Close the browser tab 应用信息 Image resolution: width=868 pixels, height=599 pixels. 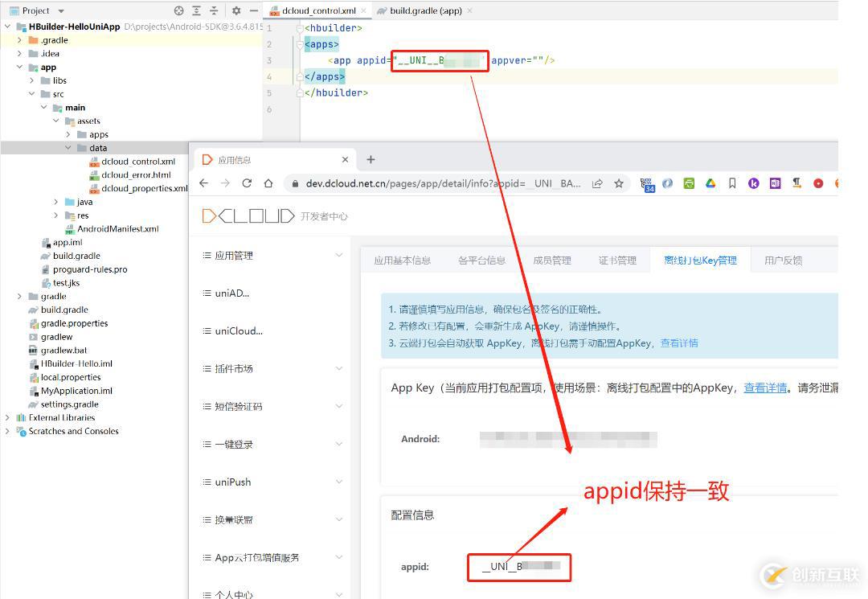click(345, 159)
